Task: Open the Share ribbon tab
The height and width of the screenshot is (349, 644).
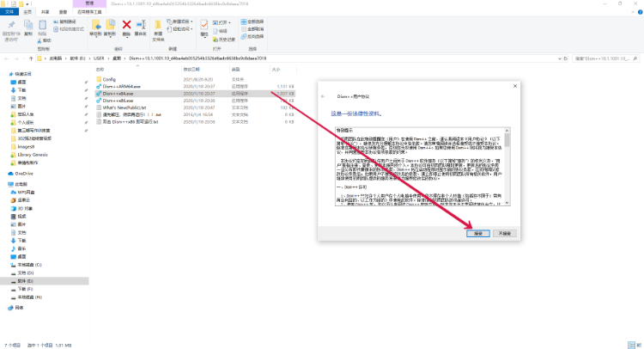Action: point(45,9)
